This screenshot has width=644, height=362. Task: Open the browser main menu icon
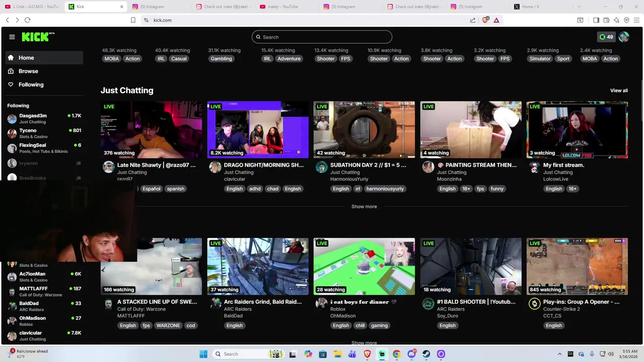click(x=636, y=20)
